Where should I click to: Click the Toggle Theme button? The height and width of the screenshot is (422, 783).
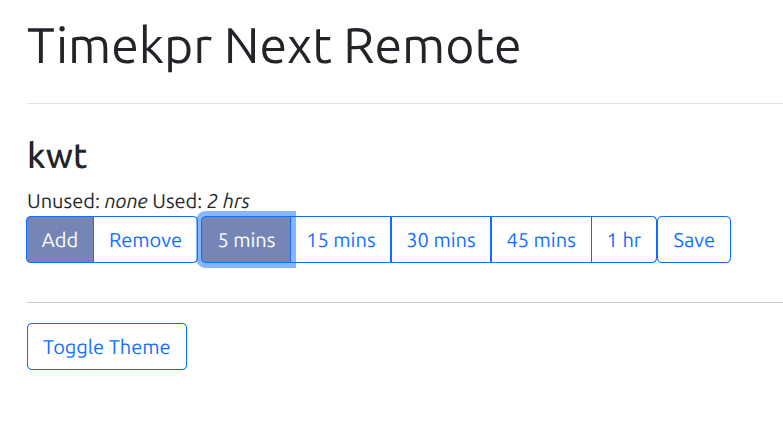[x=106, y=347]
